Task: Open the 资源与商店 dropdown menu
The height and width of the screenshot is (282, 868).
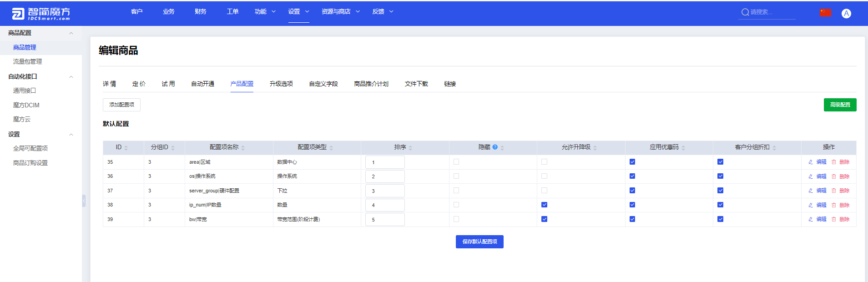Action: 341,11
